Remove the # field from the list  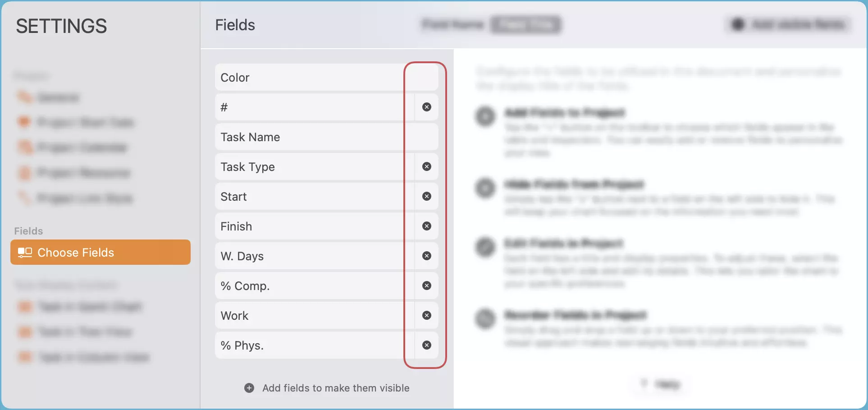pyautogui.click(x=426, y=107)
